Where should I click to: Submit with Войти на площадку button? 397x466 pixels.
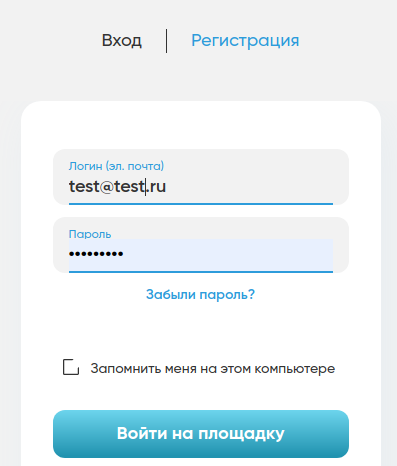(x=201, y=434)
